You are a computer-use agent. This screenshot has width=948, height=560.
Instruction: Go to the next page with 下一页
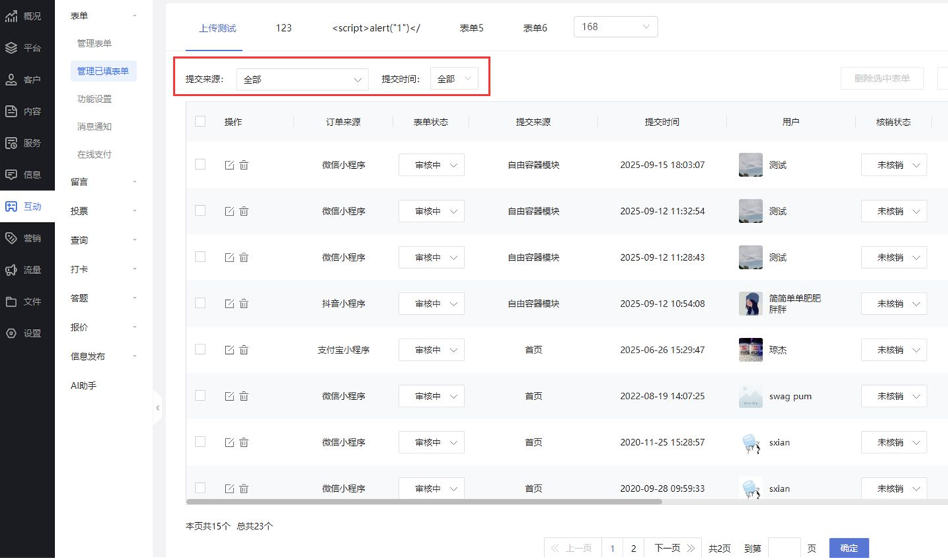point(673,548)
